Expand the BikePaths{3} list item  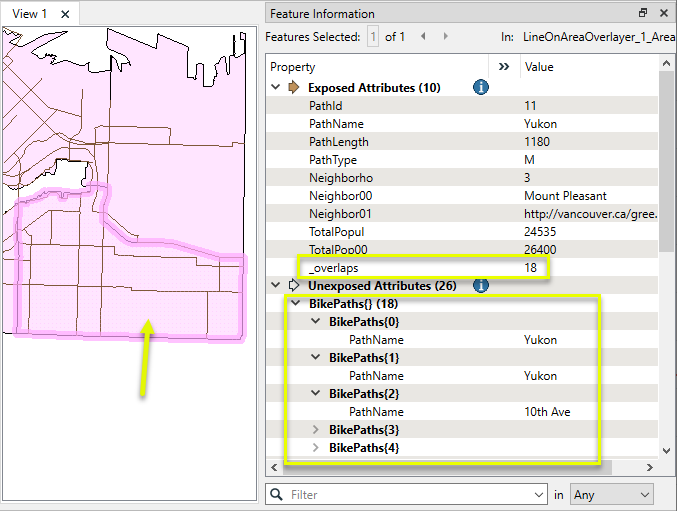(x=317, y=430)
